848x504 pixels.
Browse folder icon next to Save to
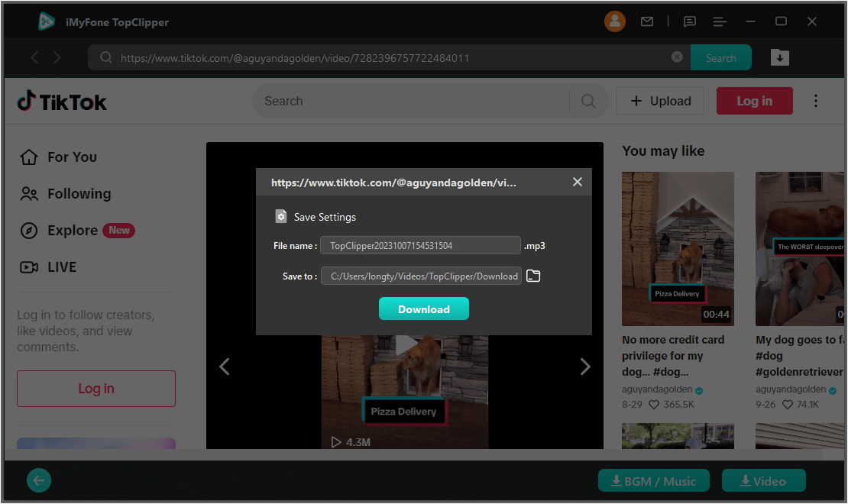[x=533, y=276]
